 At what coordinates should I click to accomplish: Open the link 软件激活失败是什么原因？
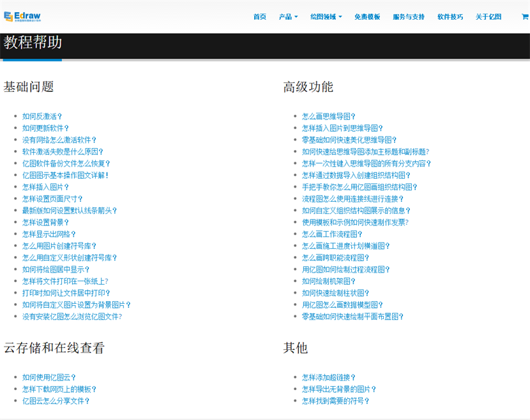tap(63, 152)
